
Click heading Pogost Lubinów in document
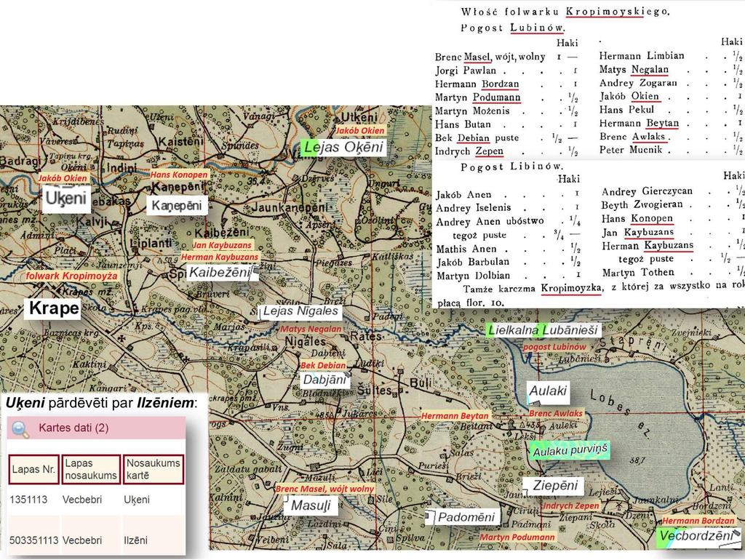pos(513,28)
